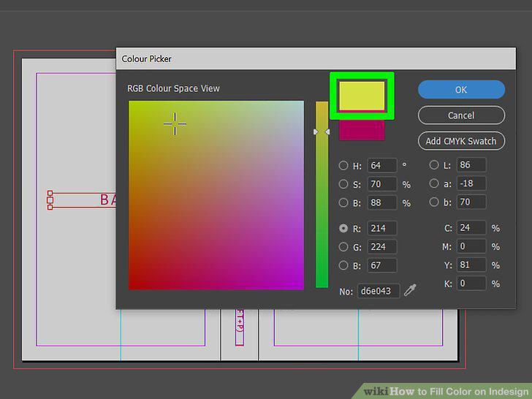
Task: Click the a value field showing -18
Action: click(x=471, y=183)
